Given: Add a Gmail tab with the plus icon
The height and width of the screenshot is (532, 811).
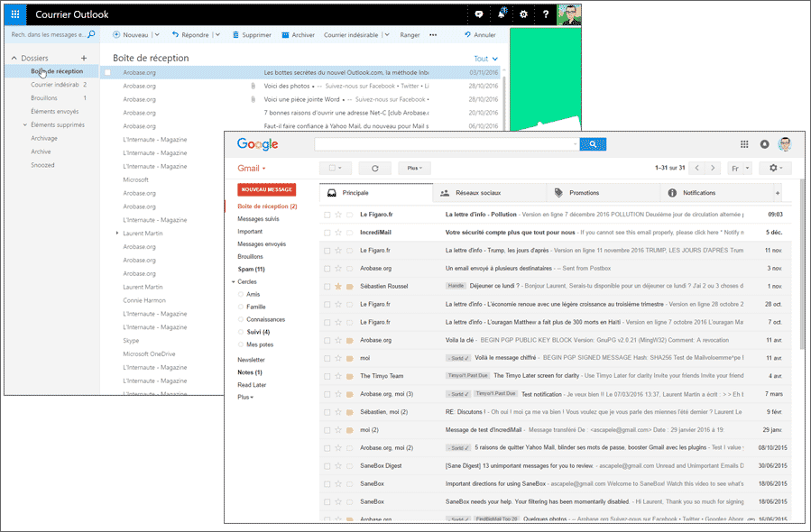Looking at the screenshot, I should coord(778,193).
